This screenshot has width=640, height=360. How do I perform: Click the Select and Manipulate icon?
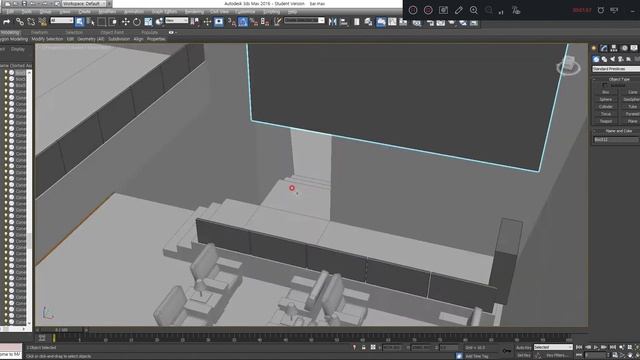[207, 22]
